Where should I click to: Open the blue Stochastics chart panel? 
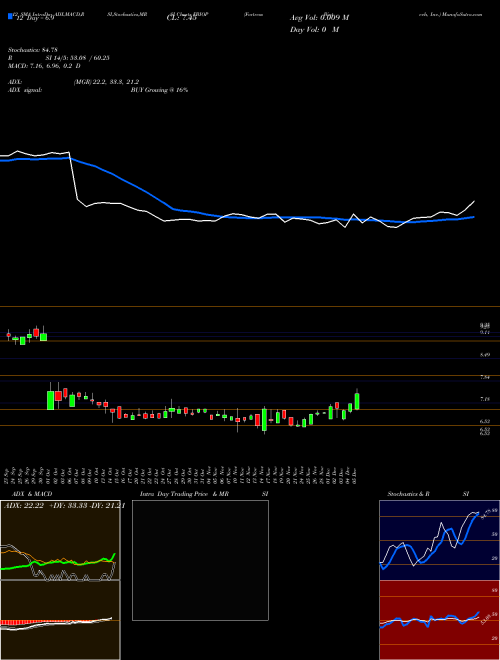pyautogui.click(x=439, y=540)
